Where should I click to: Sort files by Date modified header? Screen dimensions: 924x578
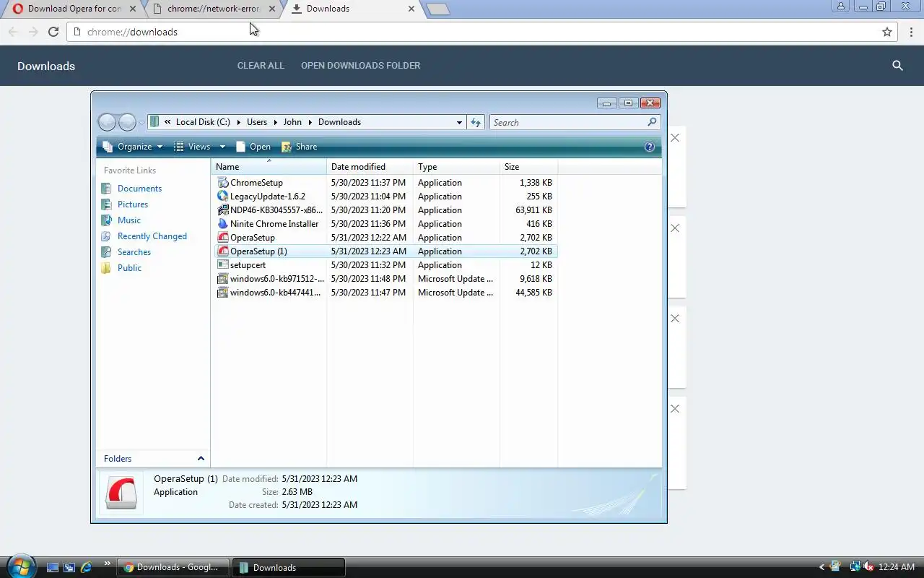(x=370, y=167)
